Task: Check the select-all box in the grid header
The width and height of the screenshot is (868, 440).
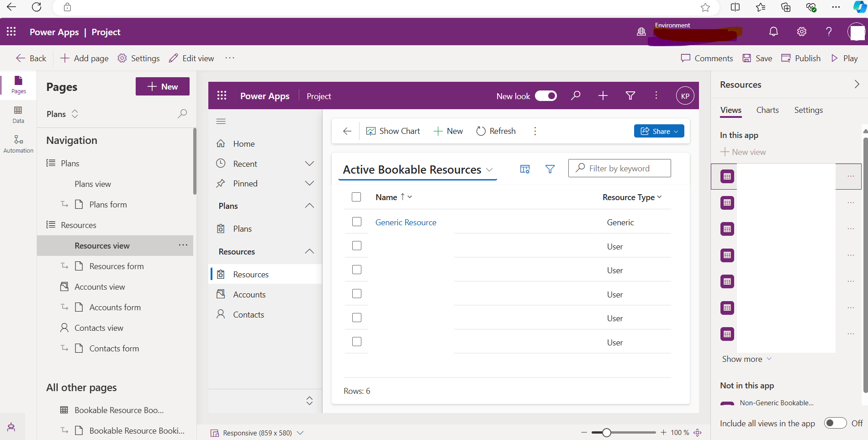Action: click(x=356, y=197)
